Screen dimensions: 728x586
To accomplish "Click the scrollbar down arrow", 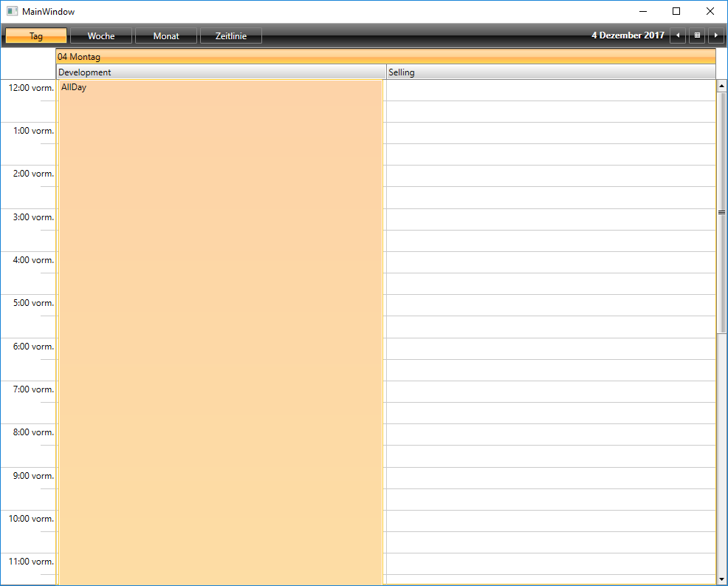I will click(x=721, y=579).
